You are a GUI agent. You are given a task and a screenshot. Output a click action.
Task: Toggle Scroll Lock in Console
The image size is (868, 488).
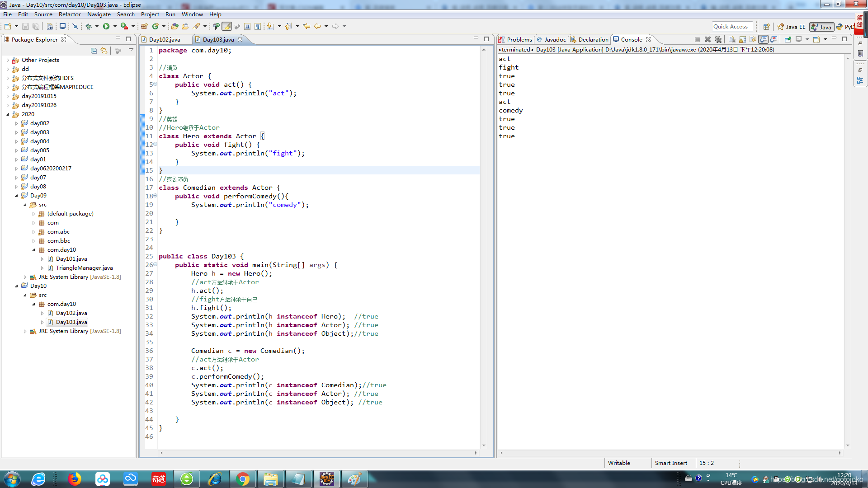click(x=742, y=39)
